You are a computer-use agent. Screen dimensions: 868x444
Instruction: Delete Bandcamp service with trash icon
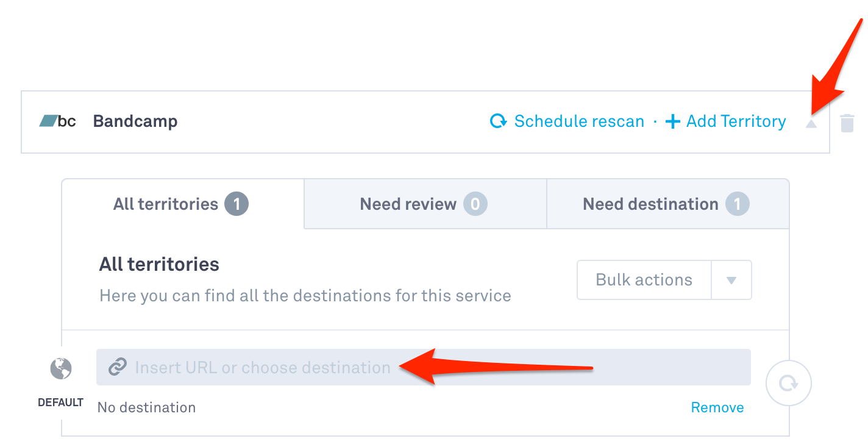click(847, 123)
